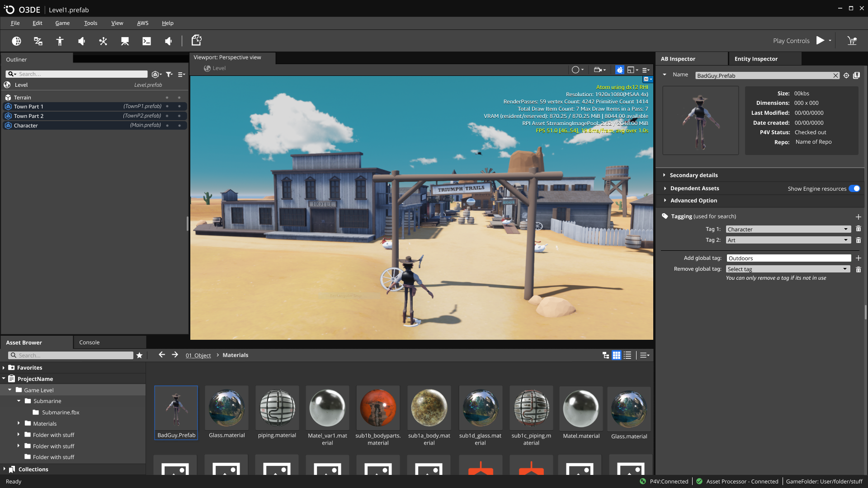Image resolution: width=868 pixels, height=488 pixels.
Task: Collapse the Game Level folder tree
Action: coord(10,389)
